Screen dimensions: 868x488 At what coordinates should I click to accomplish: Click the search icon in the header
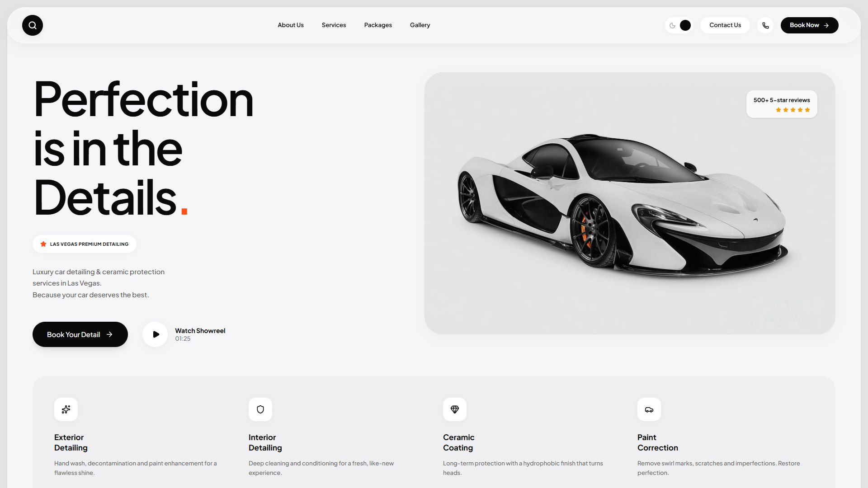[33, 25]
